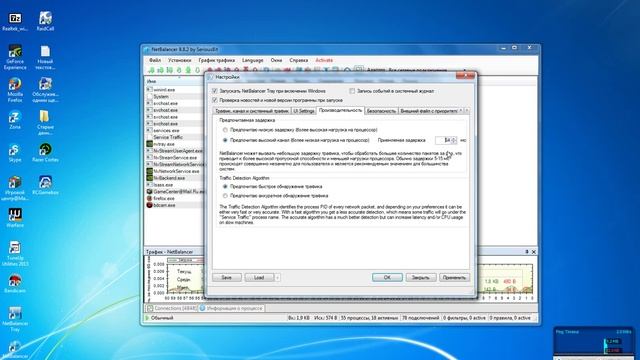Image resolution: width=640 pixels, height=360 pixels.
Task: Open the Установки menu
Action: [180, 60]
